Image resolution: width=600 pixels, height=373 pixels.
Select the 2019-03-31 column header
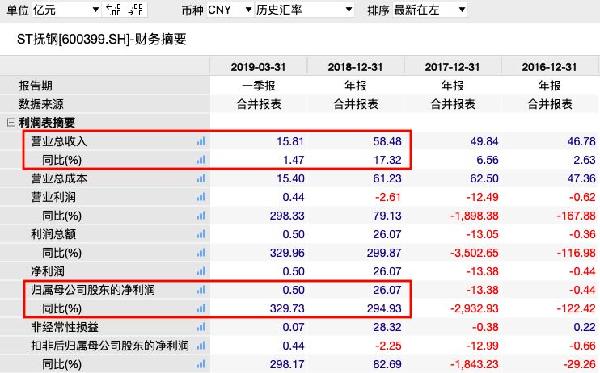258,67
